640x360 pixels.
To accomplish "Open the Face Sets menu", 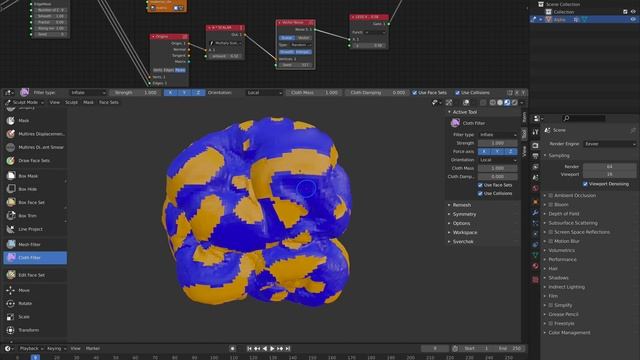I will pyautogui.click(x=109, y=102).
